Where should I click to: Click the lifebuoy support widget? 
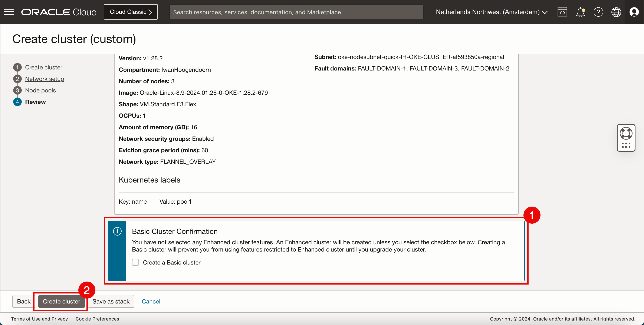(x=626, y=134)
